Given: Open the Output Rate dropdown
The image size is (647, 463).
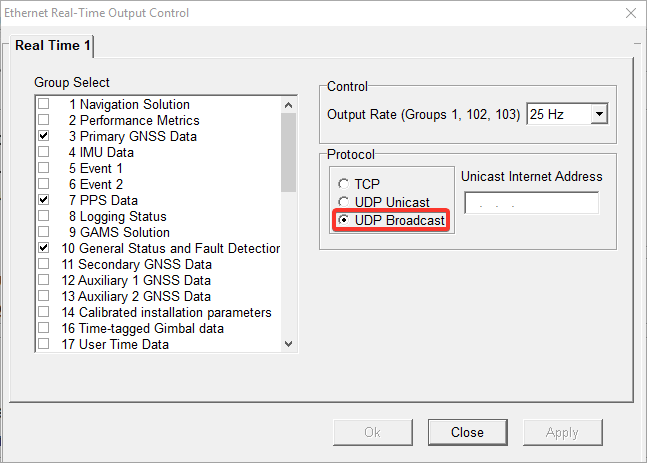Looking at the screenshot, I should pyautogui.click(x=599, y=114).
